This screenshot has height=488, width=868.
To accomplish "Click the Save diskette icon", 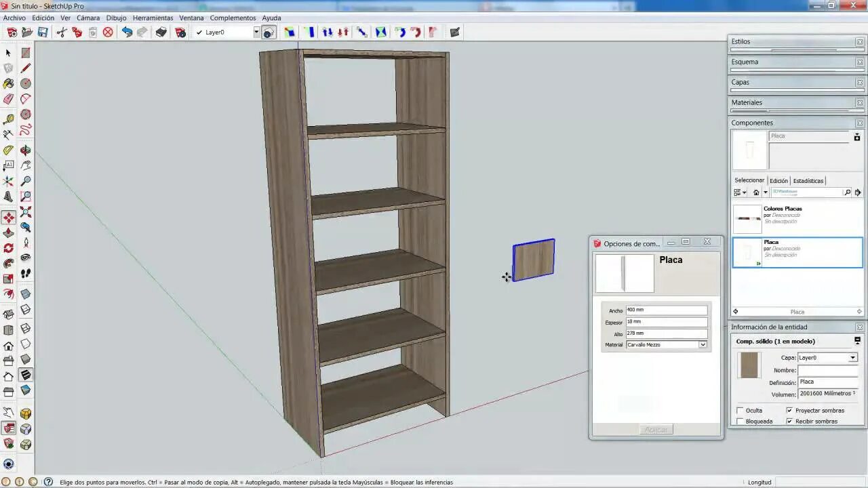I will [x=43, y=32].
